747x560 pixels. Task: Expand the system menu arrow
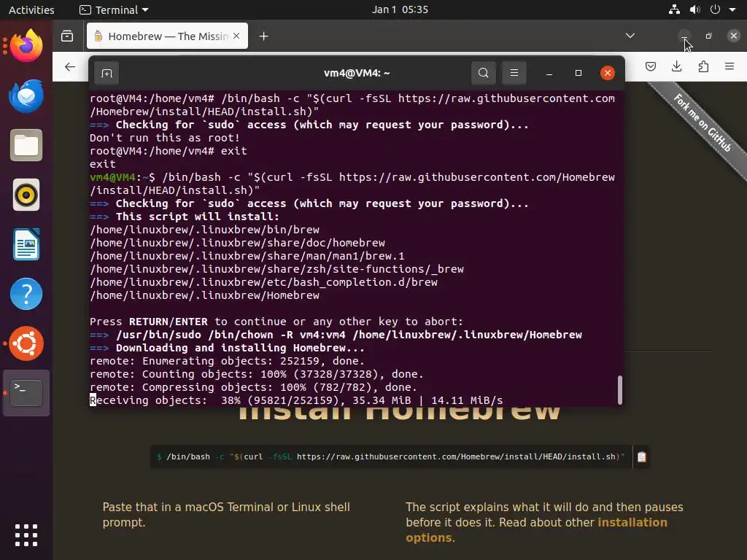pyautogui.click(x=732, y=9)
